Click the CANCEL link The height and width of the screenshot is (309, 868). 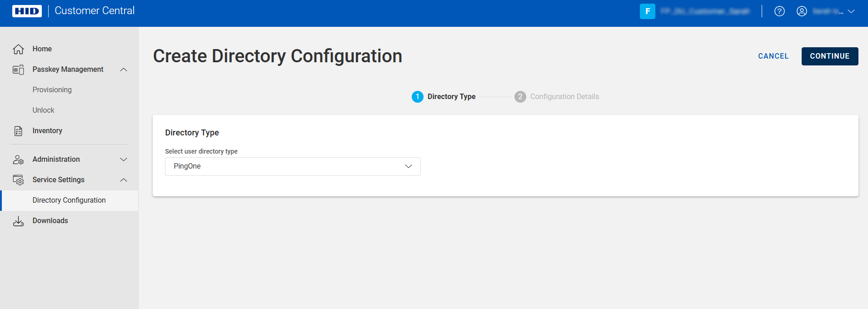coord(773,56)
